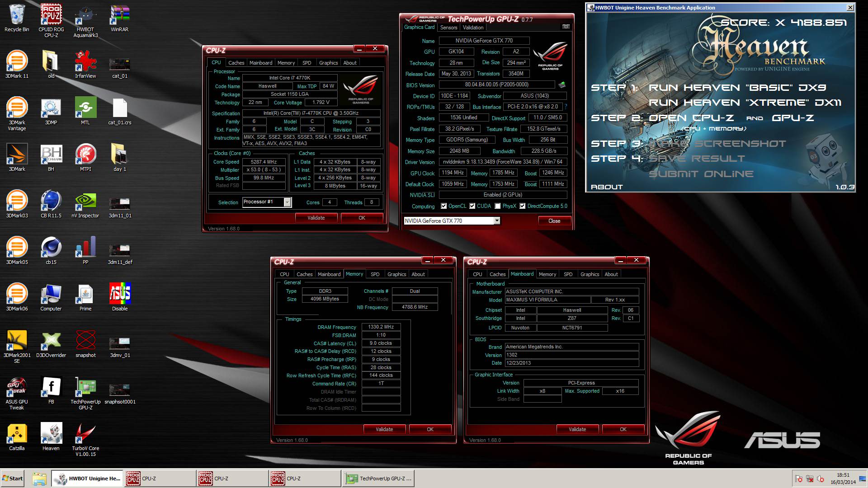Toggle the CUDA checkbox in GPU-Z
This screenshot has width=868, height=488.
coord(472,206)
